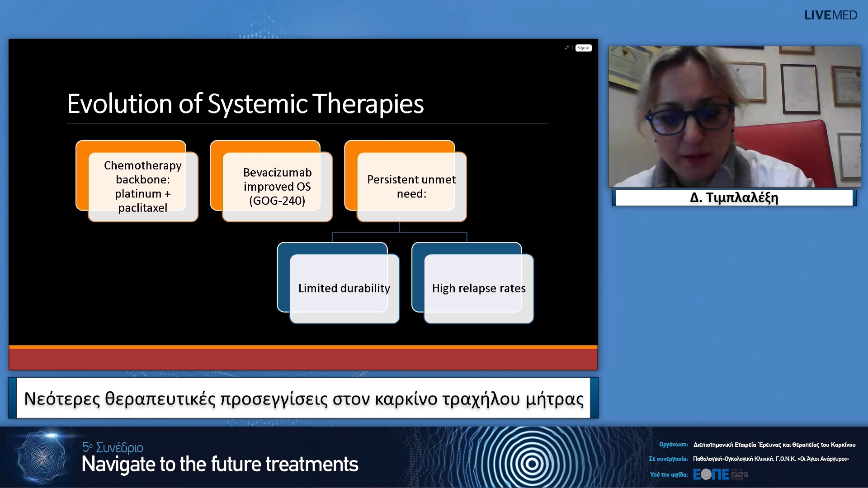Click the Persistent unmet need box
868x488 pixels.
click(x=411, y=186)
